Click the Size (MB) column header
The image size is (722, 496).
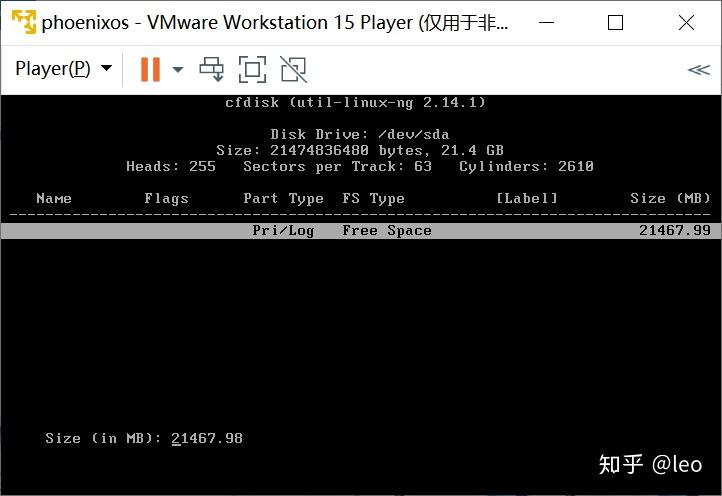tap(670, 198)
